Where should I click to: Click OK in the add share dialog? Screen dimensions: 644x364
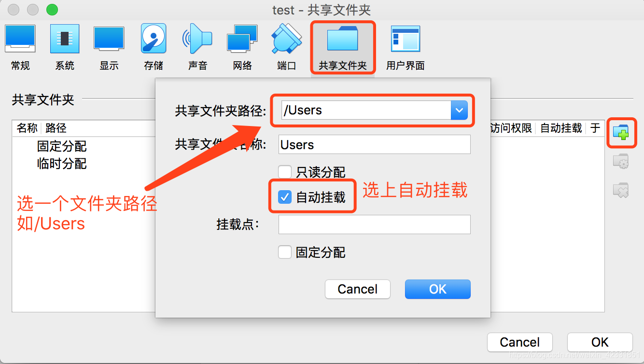tap(438, 289)
